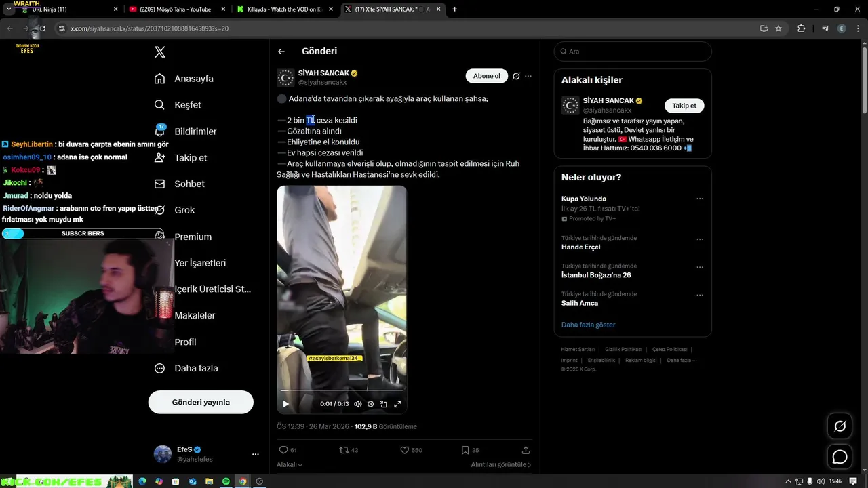Image resolution: width=868 pixels, height=488 pixels.
Task: Mute the video volume icon
Action: tap(358, 404)
